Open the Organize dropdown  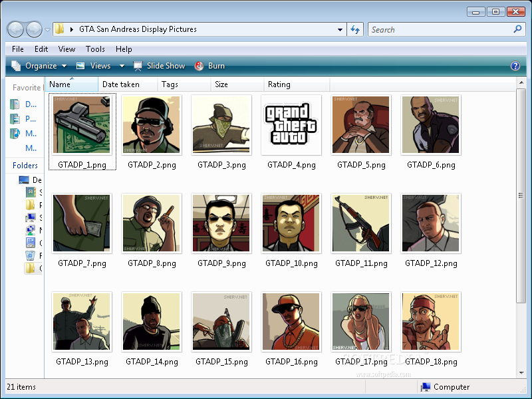coord(39,66)
